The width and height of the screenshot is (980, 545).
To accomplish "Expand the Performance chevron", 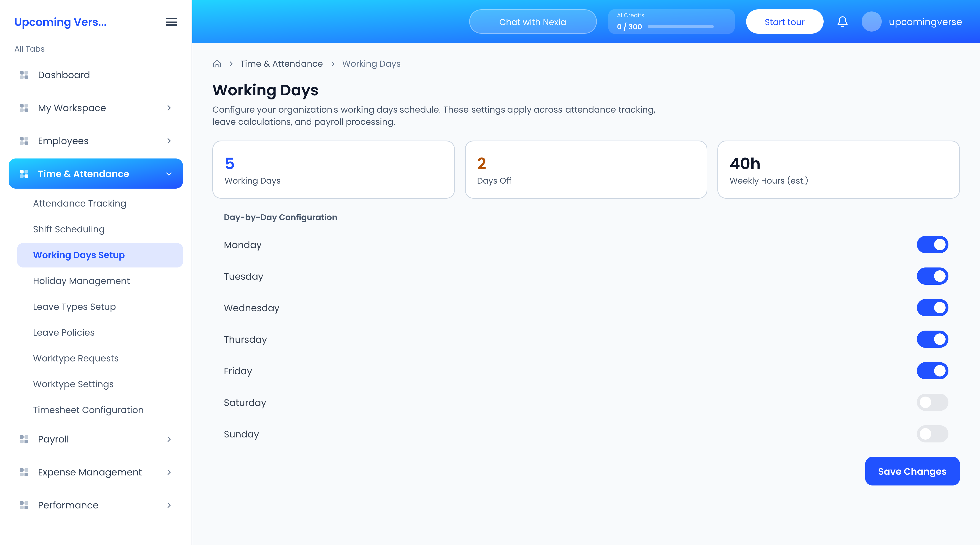I will (x=169, y=505).
